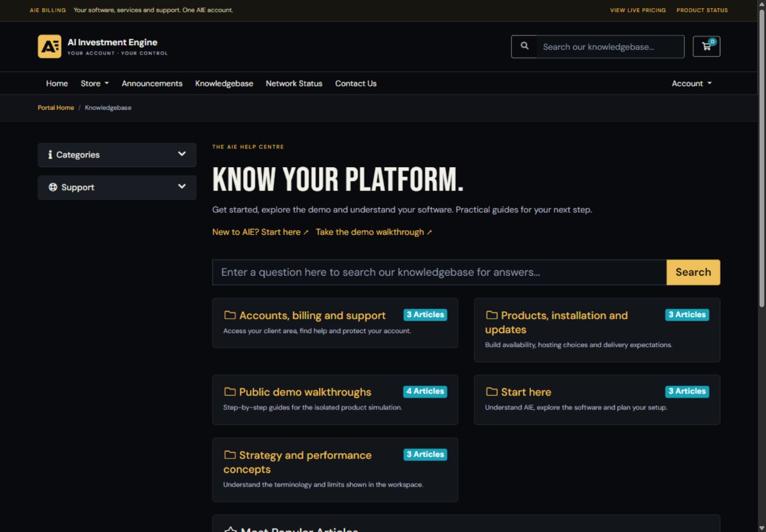Click the Portal Home breadcrumb link
Image resolution: width=766 pixels, height=532 pixels.
tap(56, 107)
